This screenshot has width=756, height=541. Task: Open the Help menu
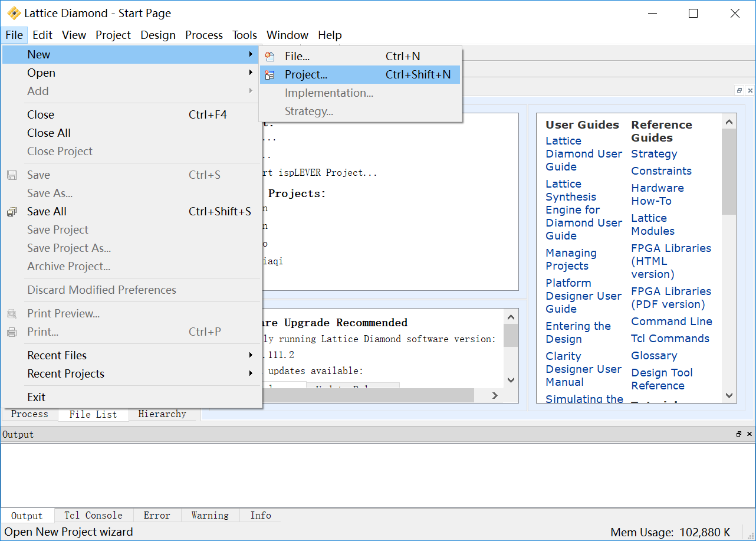click(x=330, y=35)
